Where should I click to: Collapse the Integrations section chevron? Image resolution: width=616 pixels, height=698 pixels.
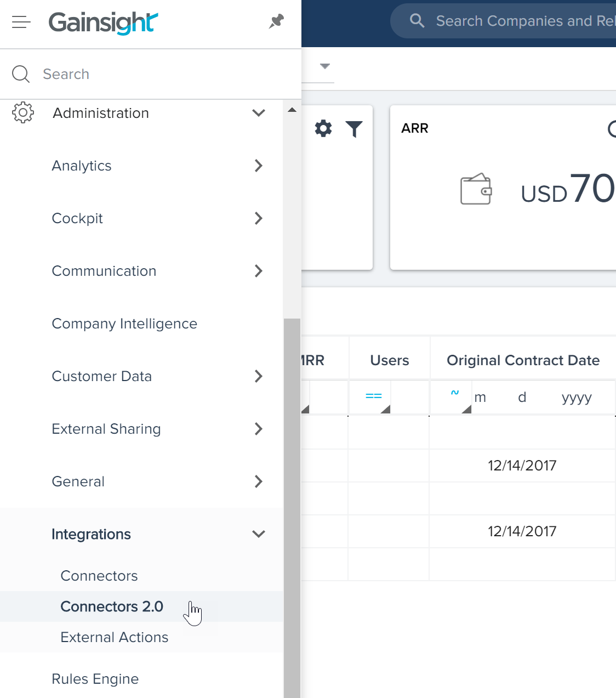[259, 534]
